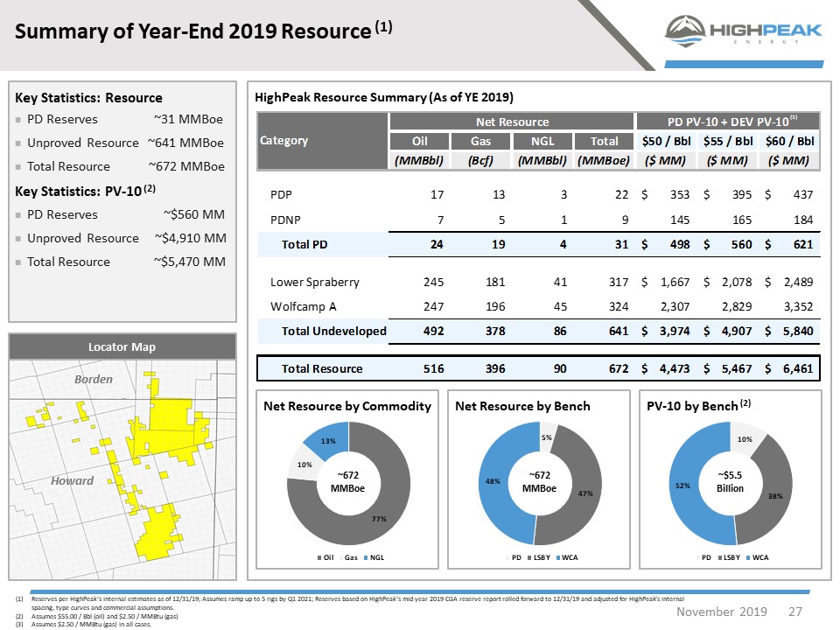This screenshot has width=840, height=630.
Task: Click the 'Total Undeveloped' row label
Action: [x=333, y=331]
